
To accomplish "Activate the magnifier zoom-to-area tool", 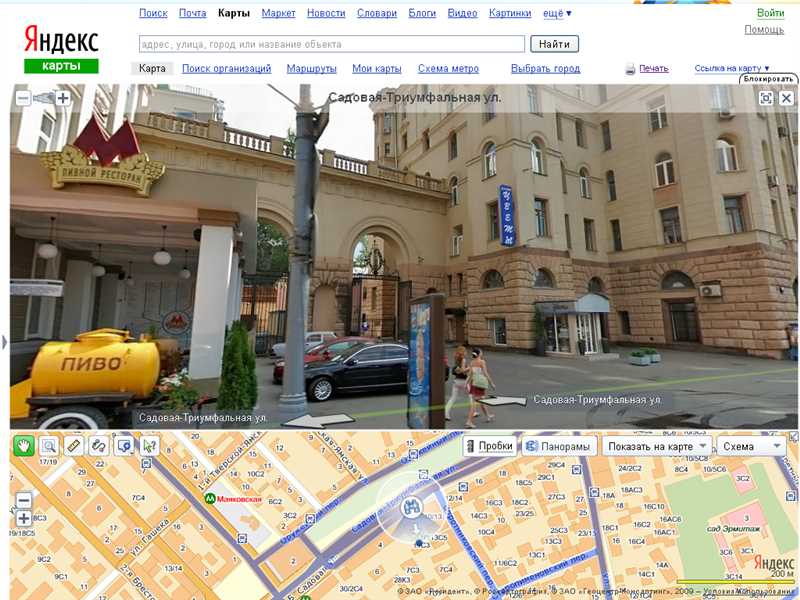I will (x=49, y=446).
